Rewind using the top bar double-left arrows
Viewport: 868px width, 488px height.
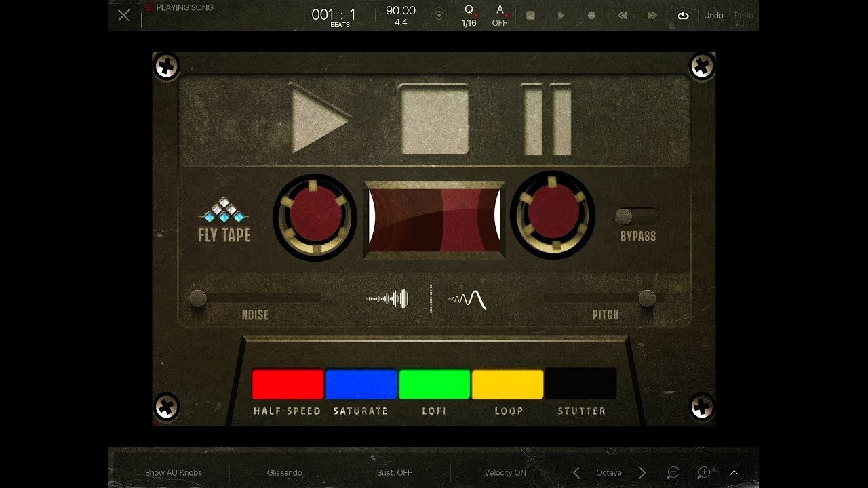click(x=622, y=15)
